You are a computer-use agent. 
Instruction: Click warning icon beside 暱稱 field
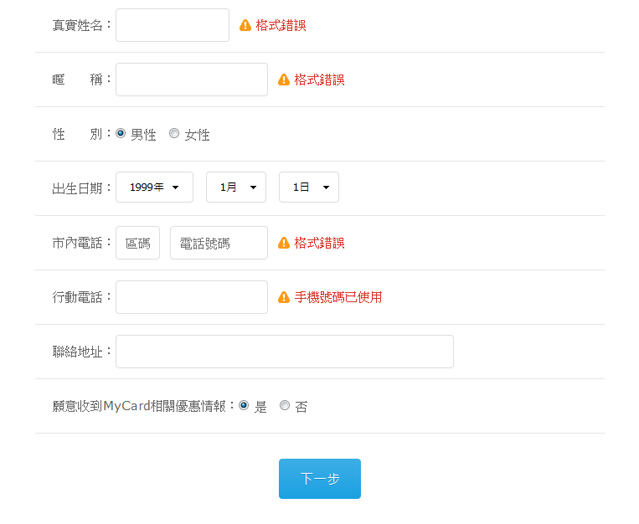(284, 79)
